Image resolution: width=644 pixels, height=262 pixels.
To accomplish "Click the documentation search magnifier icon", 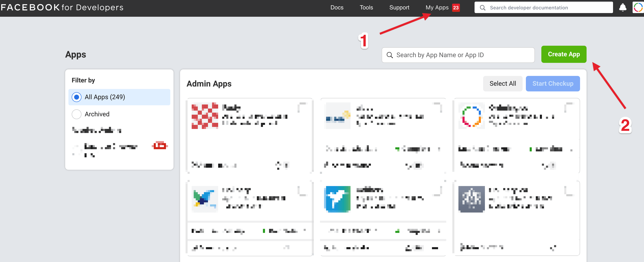I will pyautogui.click(x=482, y=8).
